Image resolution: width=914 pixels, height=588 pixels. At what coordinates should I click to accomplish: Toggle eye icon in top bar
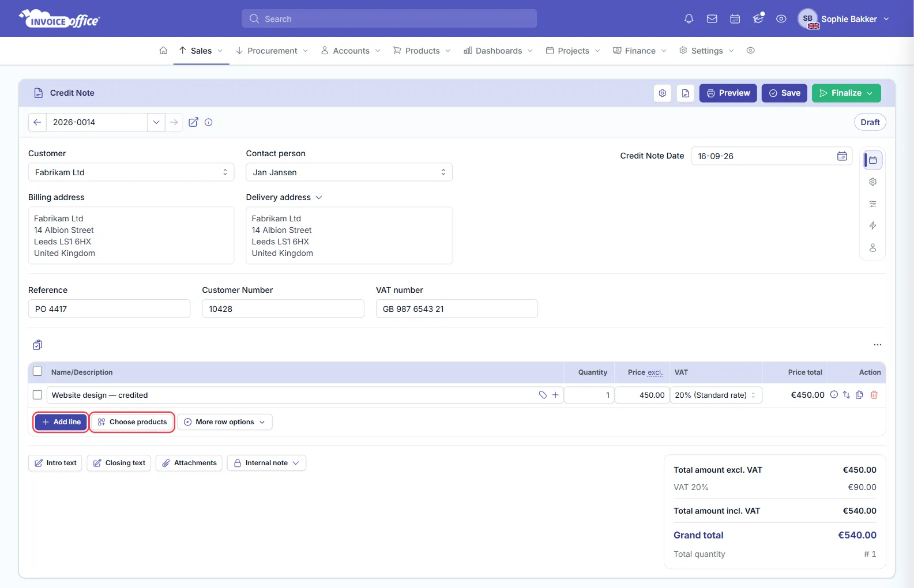pos(781,19)
